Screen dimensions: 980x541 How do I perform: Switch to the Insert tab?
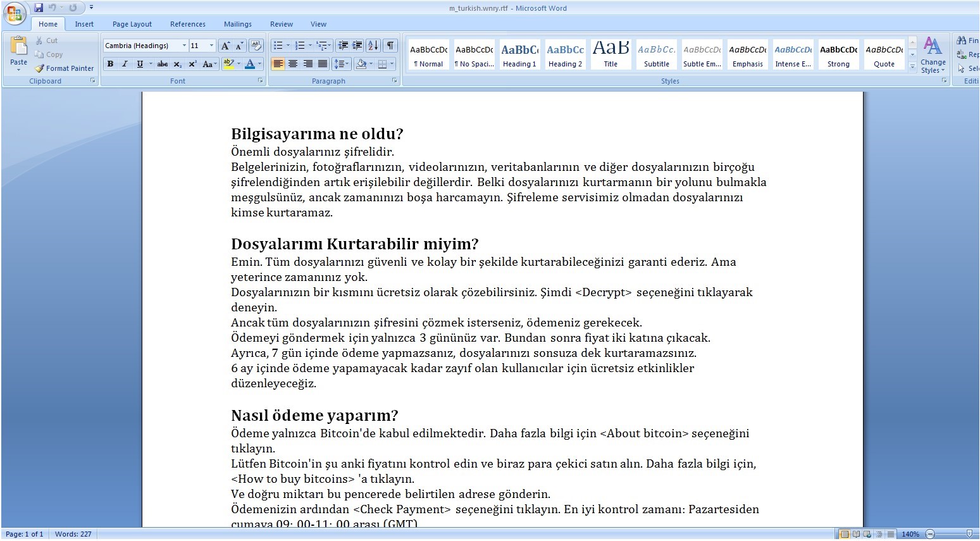[84, 24]
